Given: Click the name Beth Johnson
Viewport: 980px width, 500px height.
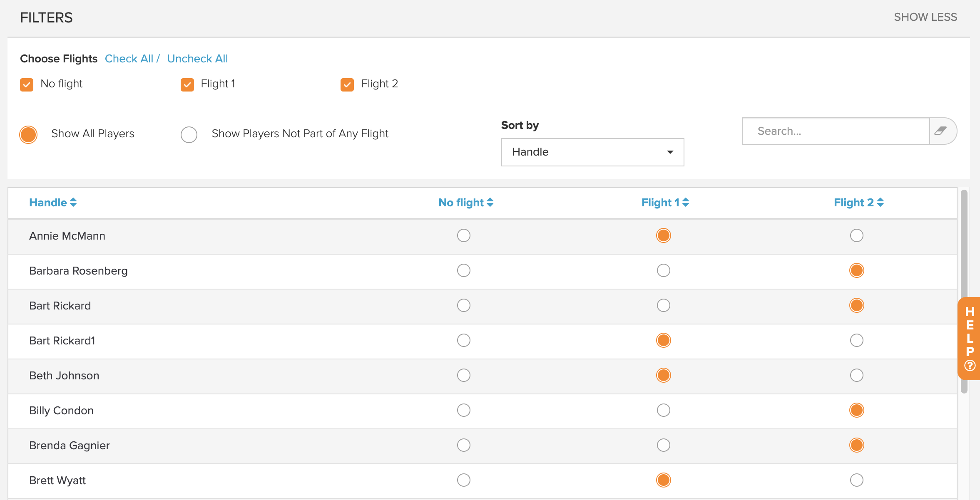Looking at the screenshot, I should tap(64, 376).
